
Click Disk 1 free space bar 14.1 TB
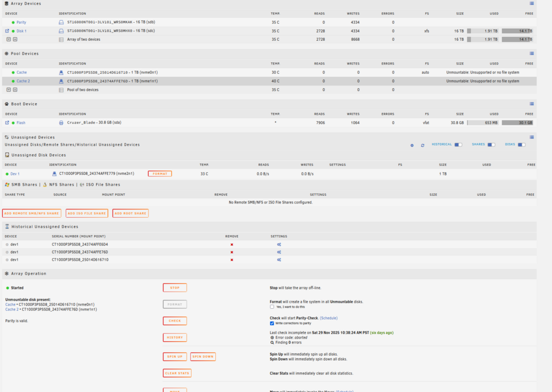pos(517,31)
